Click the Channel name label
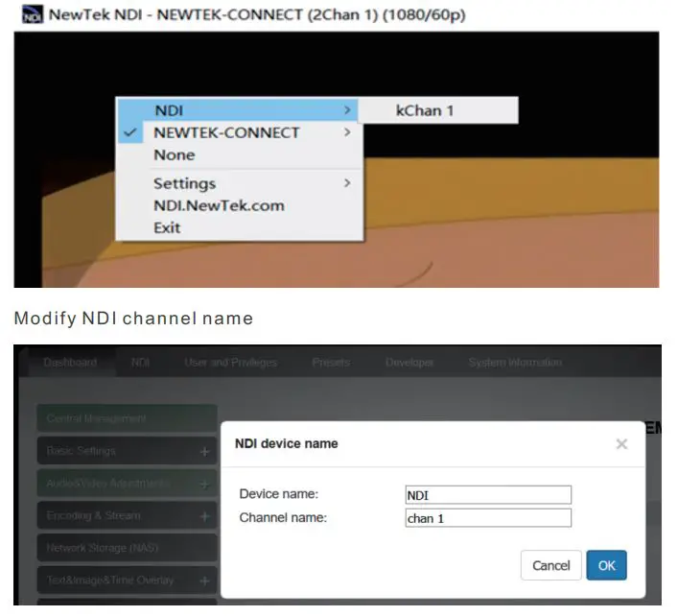This screenshot has width=678, height=616. click(x=283, y=518)
